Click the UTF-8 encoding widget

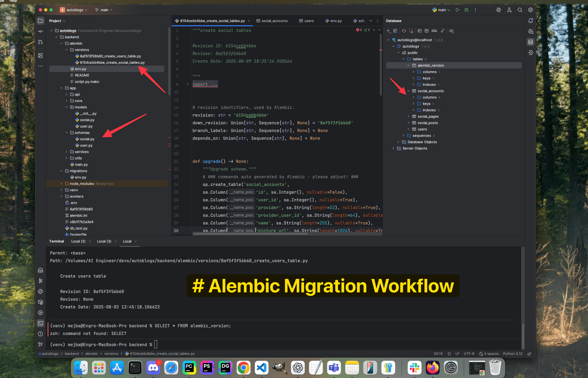[469, 354]
